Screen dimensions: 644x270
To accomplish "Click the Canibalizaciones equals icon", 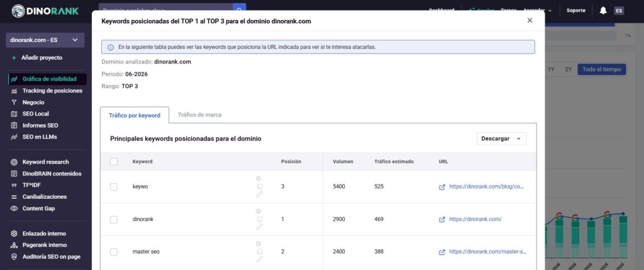I will (14, 197).
